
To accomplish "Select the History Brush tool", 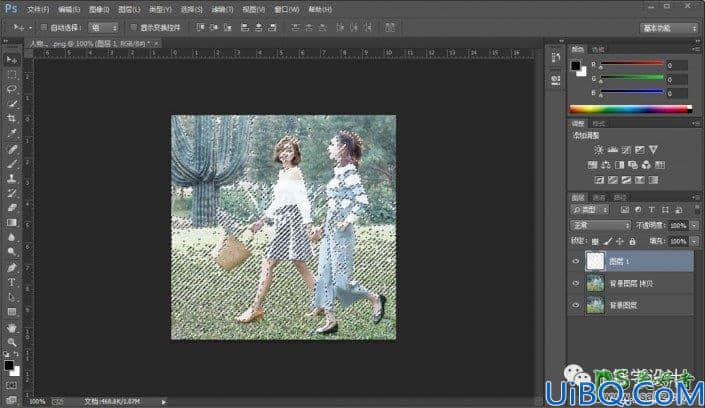I will pyautogui.click(x=12, y=193).
